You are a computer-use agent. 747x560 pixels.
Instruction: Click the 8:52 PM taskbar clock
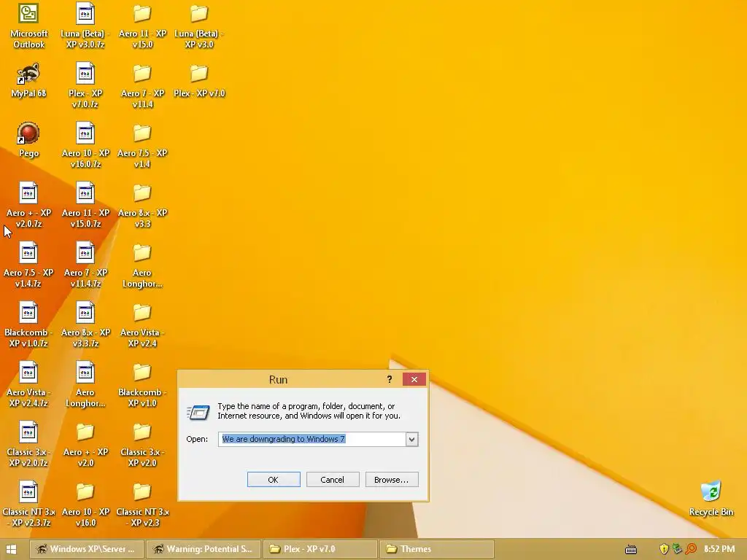point(719,549)
